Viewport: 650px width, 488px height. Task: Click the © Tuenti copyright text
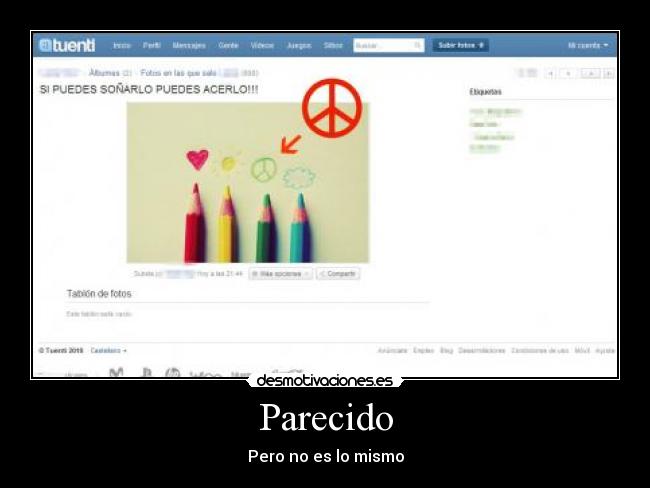click(61, 351)
